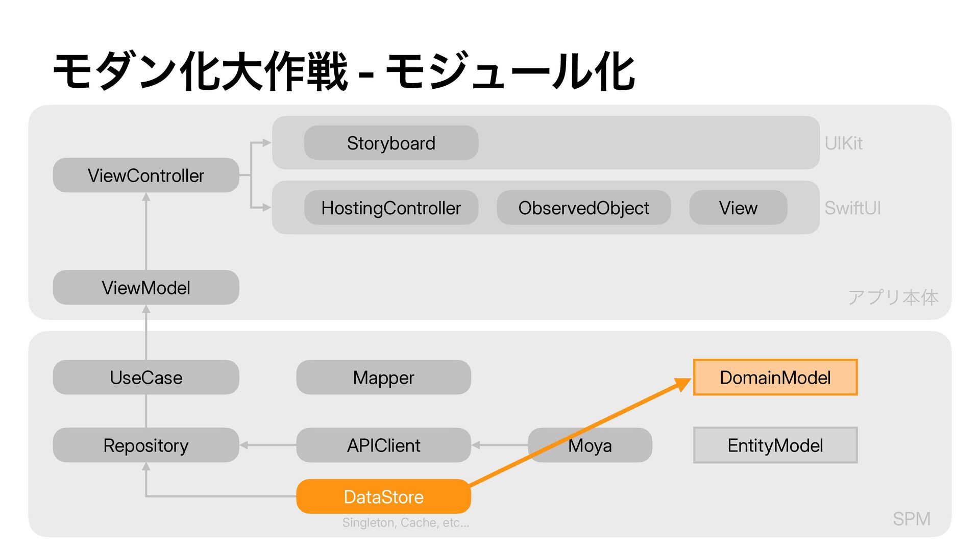Select the ViewController block
The width and height of the screenshot is (980, 551).
(x=146, y=175)
